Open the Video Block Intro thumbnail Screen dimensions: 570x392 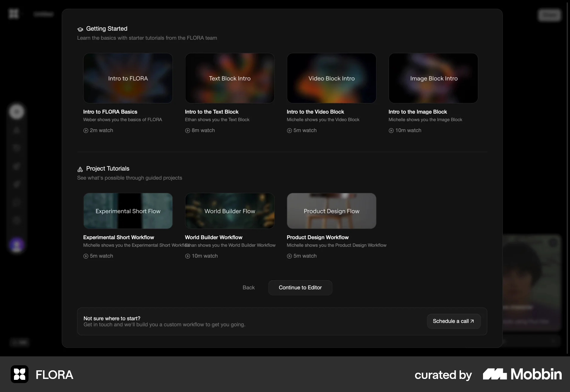[x=332, y=78]
